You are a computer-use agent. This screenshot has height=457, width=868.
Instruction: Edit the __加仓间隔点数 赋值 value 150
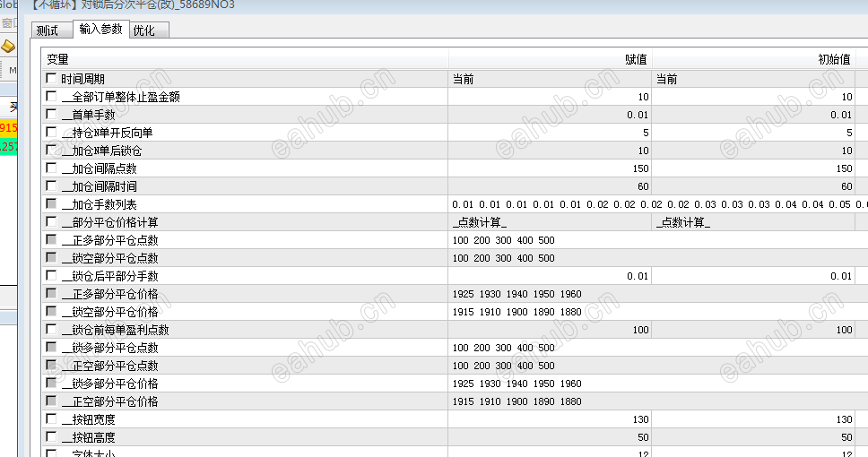[550, 168]
